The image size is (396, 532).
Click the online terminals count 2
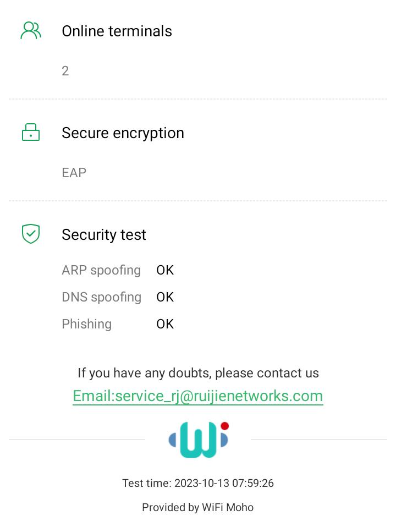click(65, 71)
